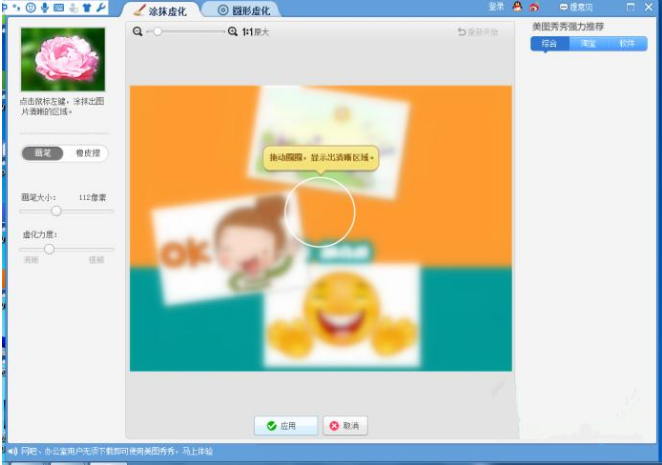Viewport: 662px width, 465px height.
Task: Click the 美图秀秀强力推荐 heading
Action: [x=568, y=27]
